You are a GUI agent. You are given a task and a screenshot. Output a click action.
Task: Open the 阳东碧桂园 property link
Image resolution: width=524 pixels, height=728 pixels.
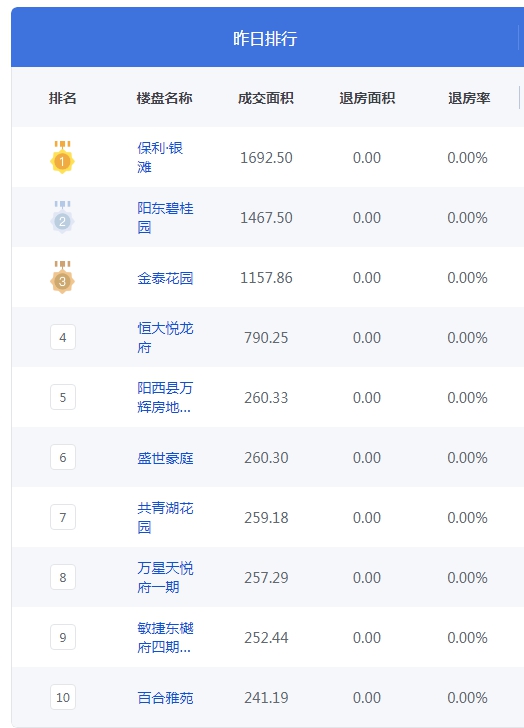click(x=165, y=217)
